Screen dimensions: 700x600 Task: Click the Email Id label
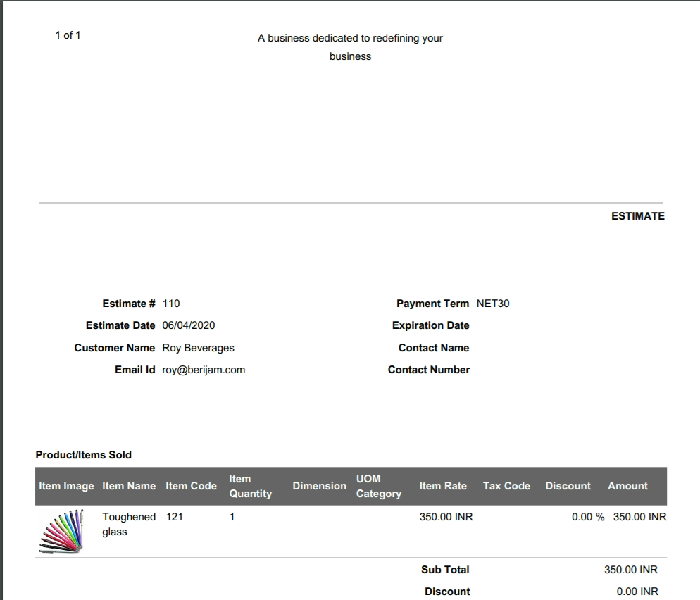(x=135, y=370)
